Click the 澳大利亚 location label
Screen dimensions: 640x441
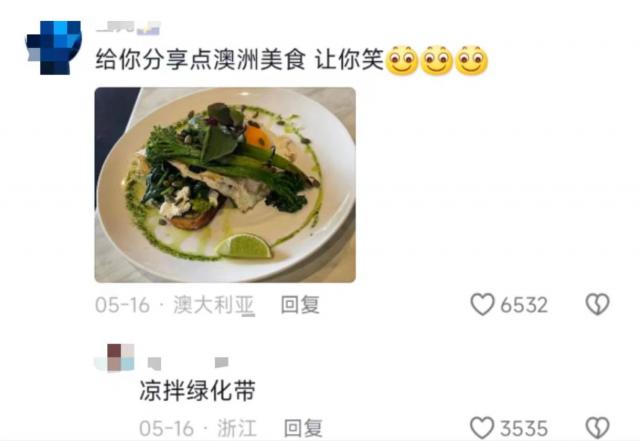click(214, 305)
